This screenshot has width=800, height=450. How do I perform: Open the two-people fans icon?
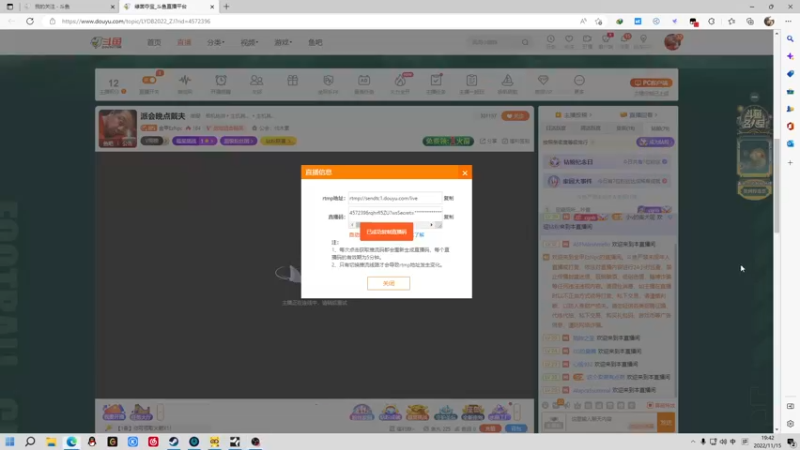click(257, 80)
